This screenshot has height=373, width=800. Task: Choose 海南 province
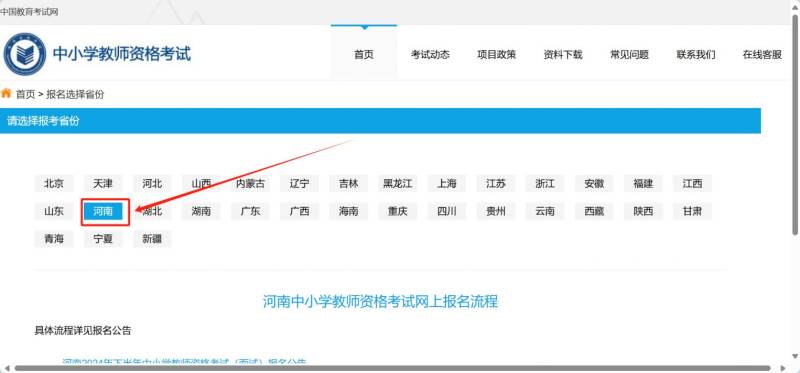348,211
